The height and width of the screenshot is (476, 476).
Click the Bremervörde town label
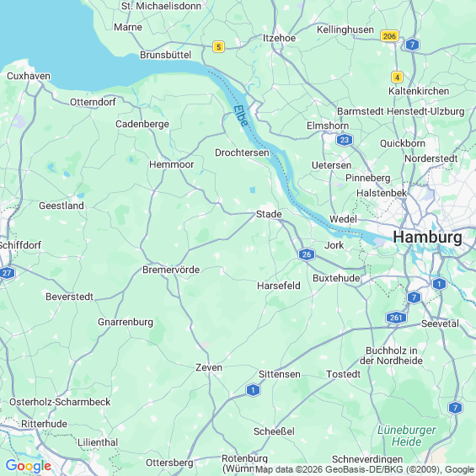171,270
